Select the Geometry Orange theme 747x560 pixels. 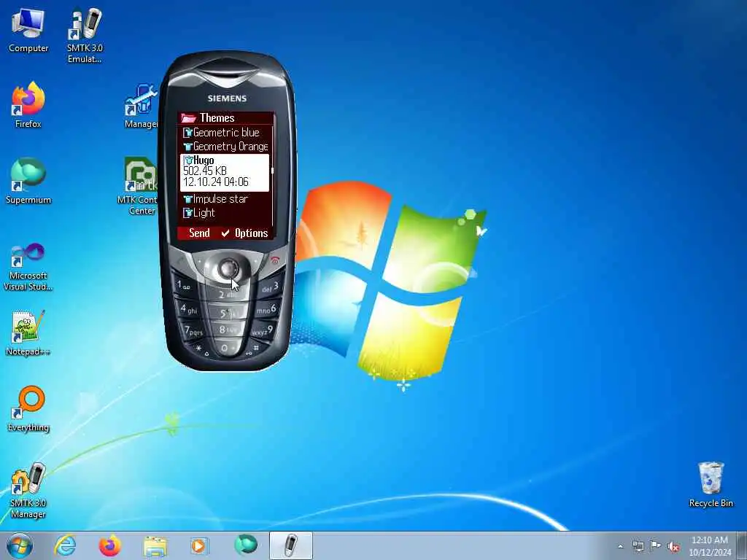coord(225,146)
